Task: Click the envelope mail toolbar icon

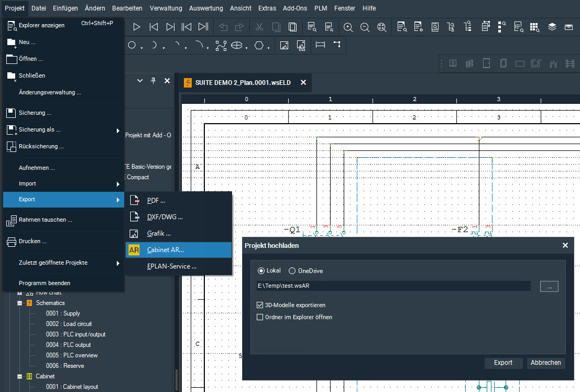Action: (568, 27)
